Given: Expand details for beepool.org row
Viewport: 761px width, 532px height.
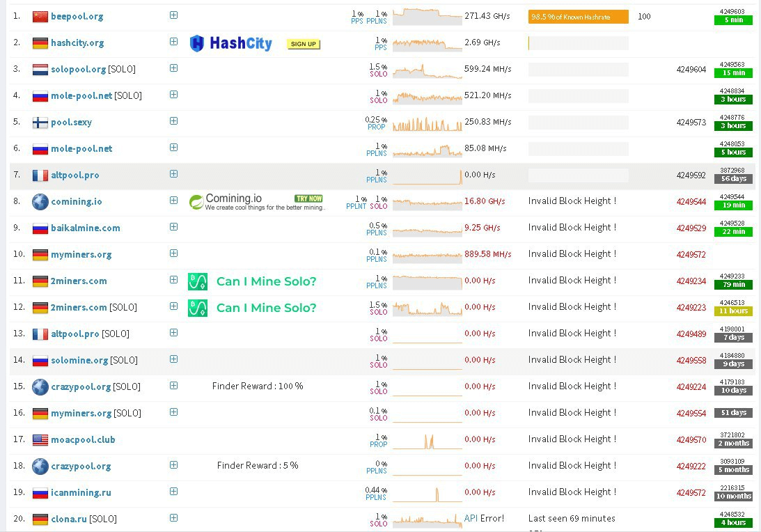Looking at the screenshot, I should [x=173, y=15].
